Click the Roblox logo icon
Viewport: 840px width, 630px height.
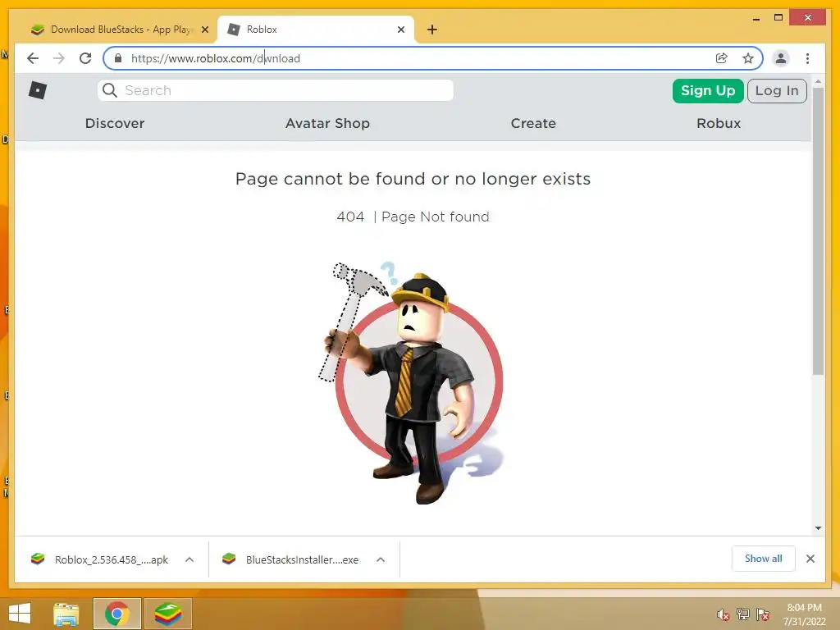(x=38, y=90)
